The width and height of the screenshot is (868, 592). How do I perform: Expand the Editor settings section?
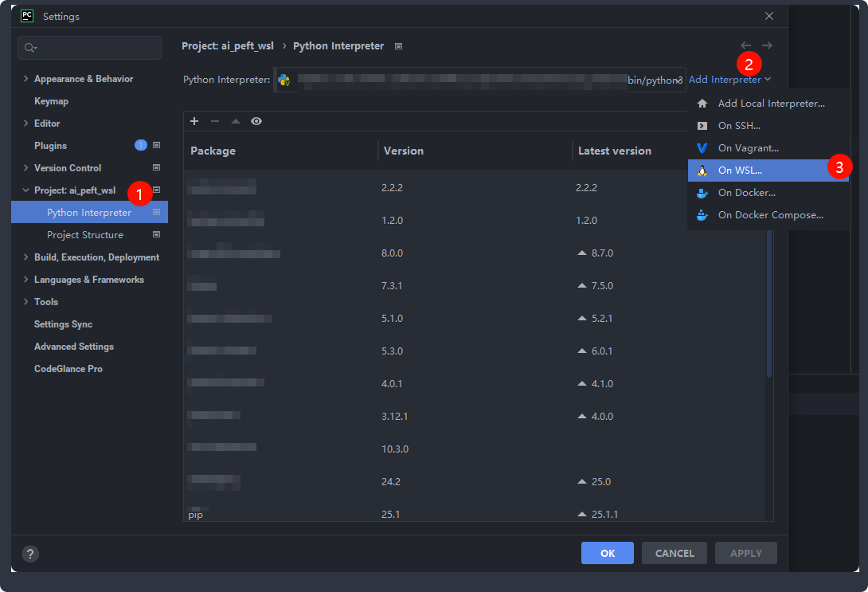[25, 123]
